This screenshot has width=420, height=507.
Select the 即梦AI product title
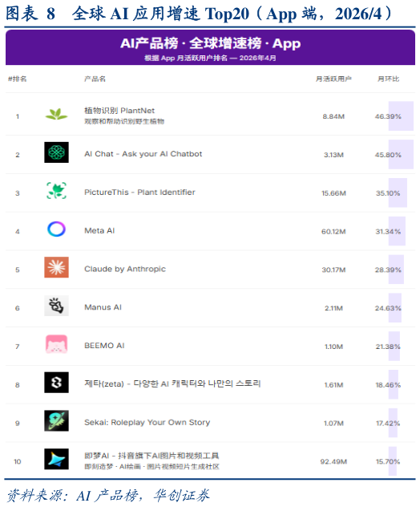[151, 456]
